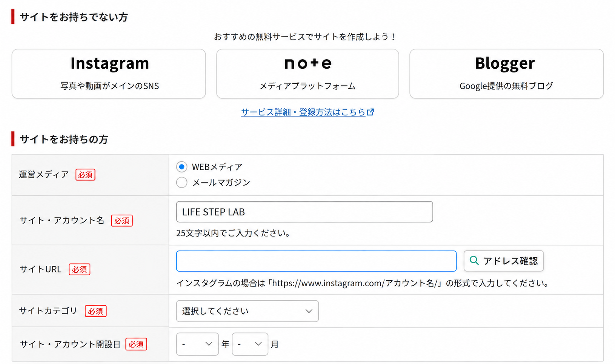Select the メールマガジン radio option
The height and width of the screenshot is (364, 615).
182,183
